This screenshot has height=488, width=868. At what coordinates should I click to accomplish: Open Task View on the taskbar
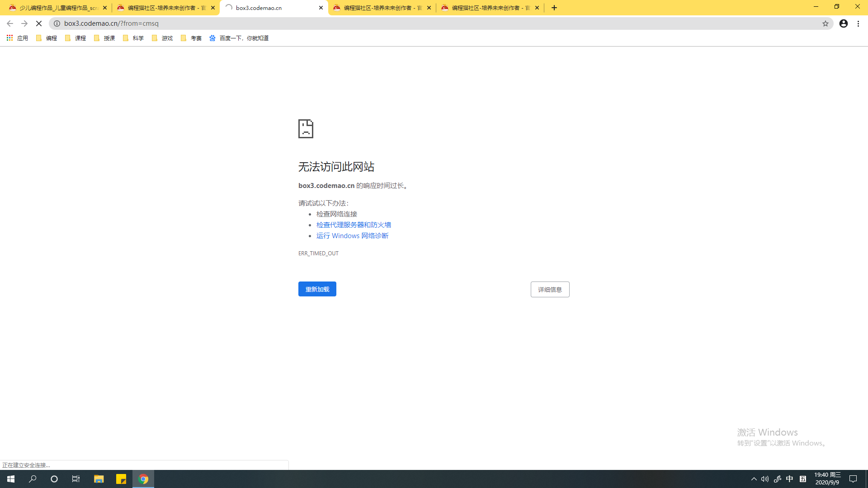(76, 479)
